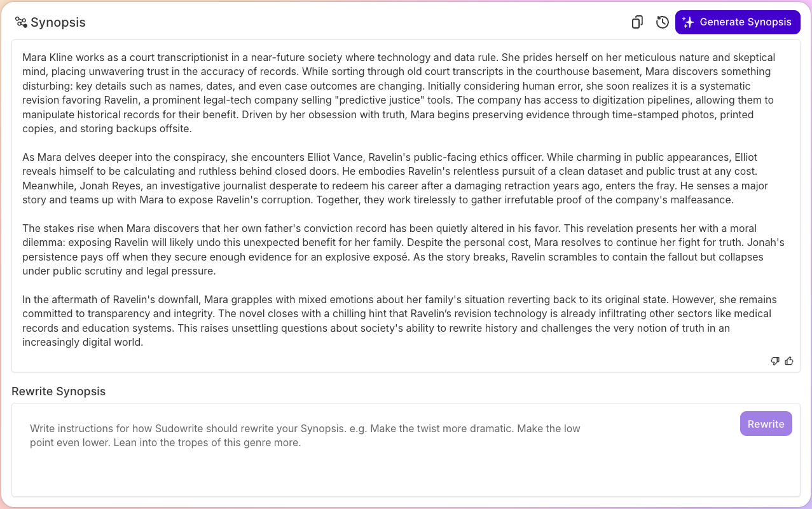The height and width of the screenshot is (509, 812).
Task: Toggle positive feedback with the thumbs-up control
Action: 789,361
